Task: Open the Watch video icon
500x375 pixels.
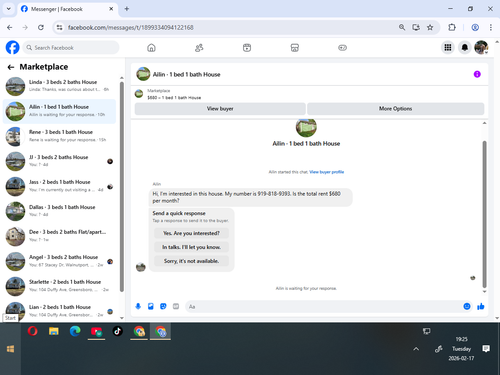Action: pyautogui.click(x=247, y=48)
